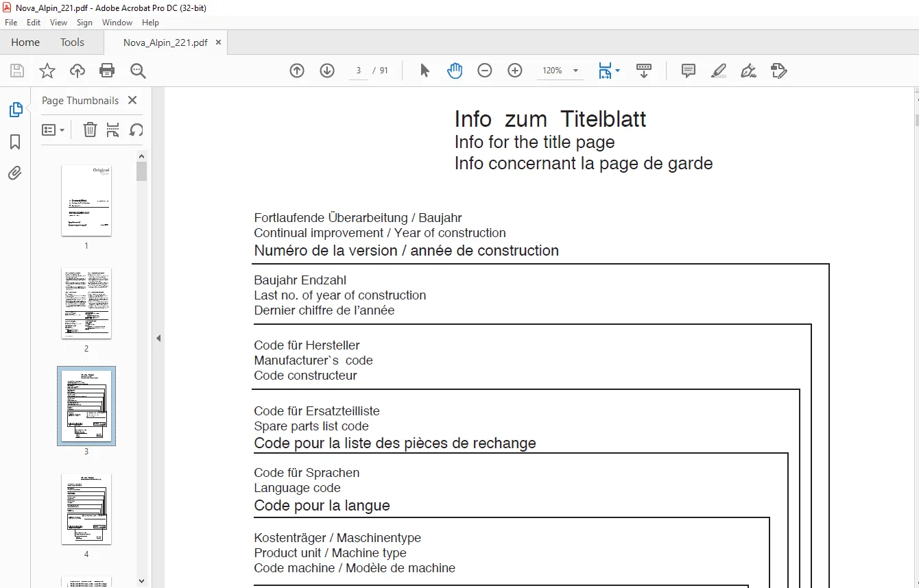Open thumbnails options dropdown menu
This screenshot has width=919, height=588.
(x=53, y=130)
